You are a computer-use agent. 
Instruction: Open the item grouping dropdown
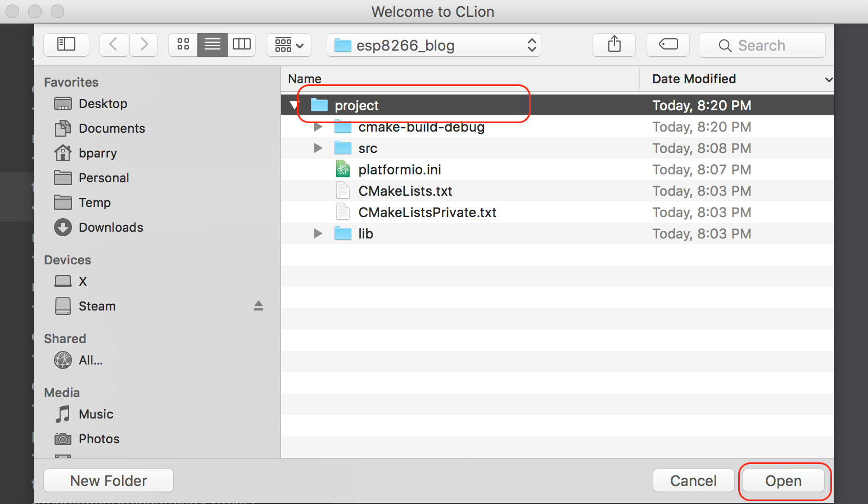point(288,45)
